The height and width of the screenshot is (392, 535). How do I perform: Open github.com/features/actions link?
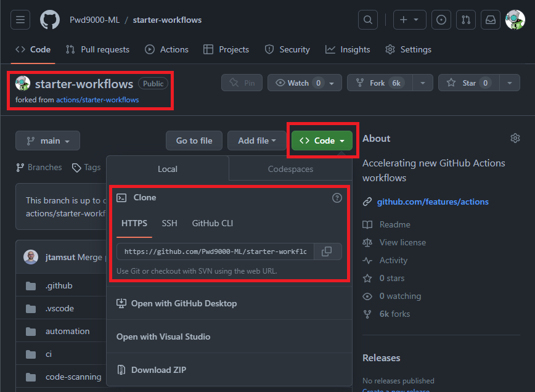[433, 202]
